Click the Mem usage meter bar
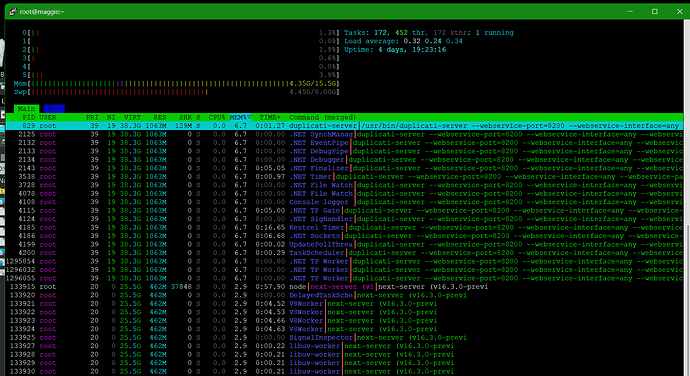Screen dimensions: 690x376 176,83
